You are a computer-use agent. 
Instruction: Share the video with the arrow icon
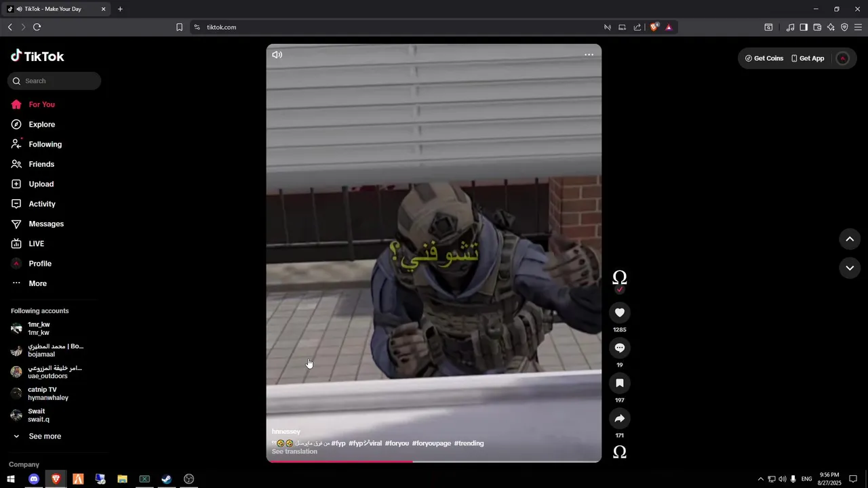619,418
